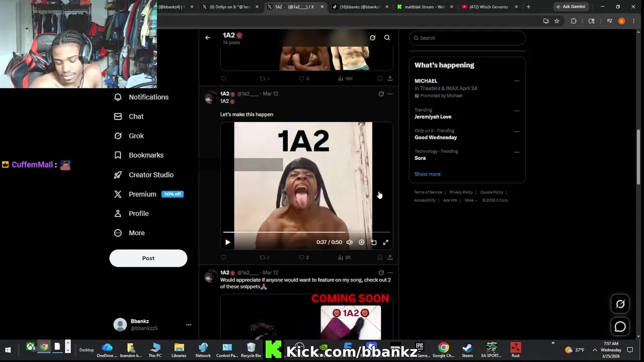Open Creator Studio in the sidebar

tap(144, 174)
